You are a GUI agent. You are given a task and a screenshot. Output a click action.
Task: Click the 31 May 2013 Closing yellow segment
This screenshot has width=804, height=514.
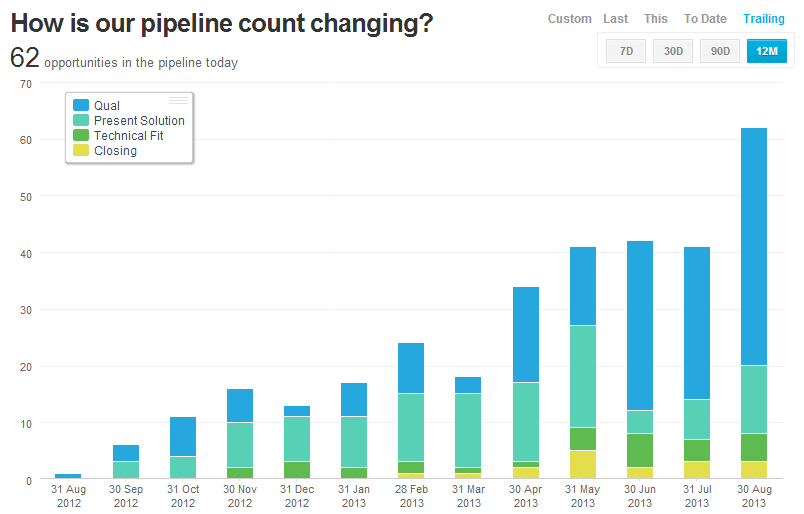583,466
